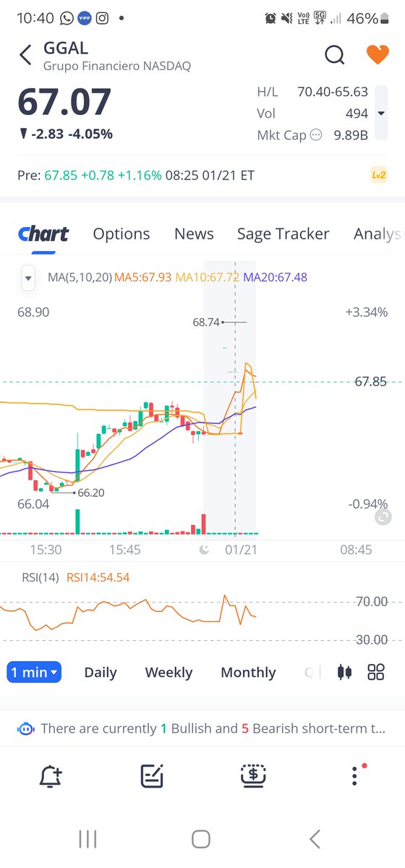
Task: Tap the WhatsApp notification status icon
Action: 67,18
